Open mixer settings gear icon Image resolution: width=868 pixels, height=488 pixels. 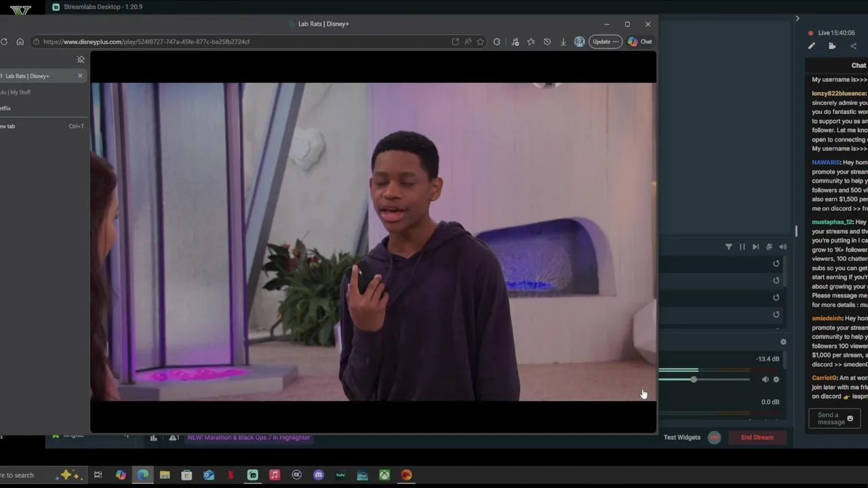[x=783, y=342]
